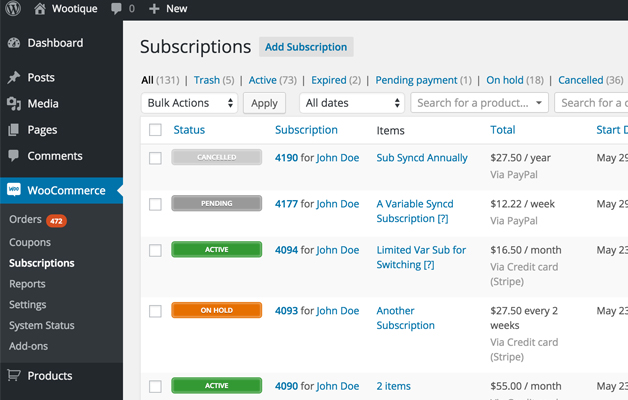This screenshot has width=628, height=400.
Task: Sort by the Total column header
Action: (503, 130)
